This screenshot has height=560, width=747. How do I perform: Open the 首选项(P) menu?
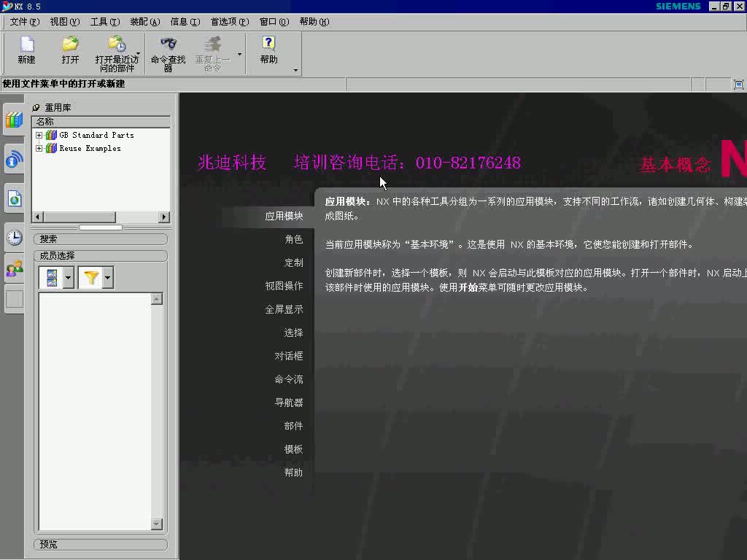230,22
